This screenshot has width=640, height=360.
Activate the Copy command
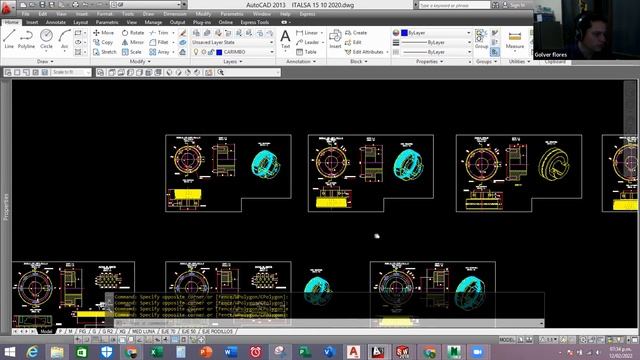click(103, 42)
